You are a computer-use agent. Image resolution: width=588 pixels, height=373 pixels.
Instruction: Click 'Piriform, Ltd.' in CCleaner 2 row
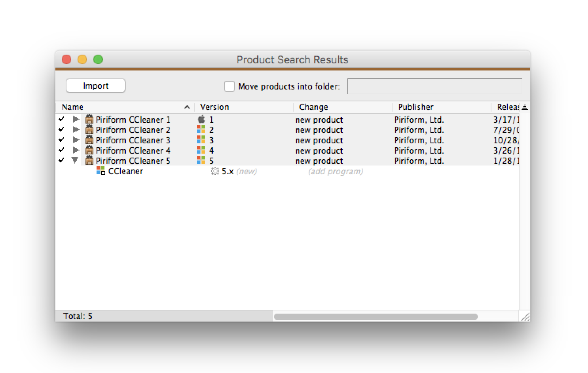pyautogui.click(x=419, y=130)
